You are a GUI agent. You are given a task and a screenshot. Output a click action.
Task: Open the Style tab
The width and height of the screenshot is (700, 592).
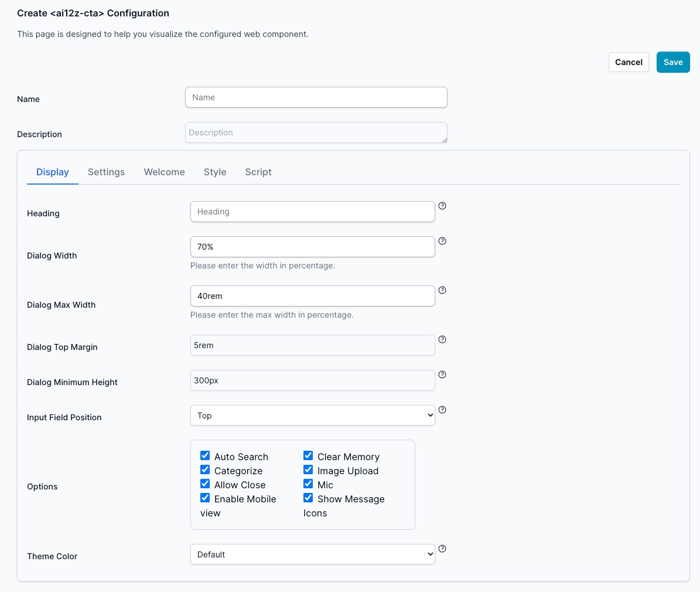(215, 172)
